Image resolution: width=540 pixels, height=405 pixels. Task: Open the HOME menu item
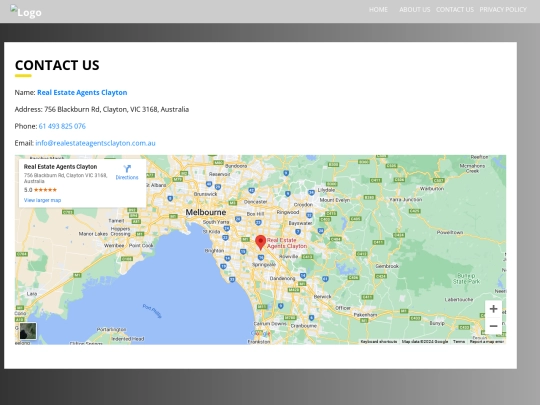tap(378, 10)
